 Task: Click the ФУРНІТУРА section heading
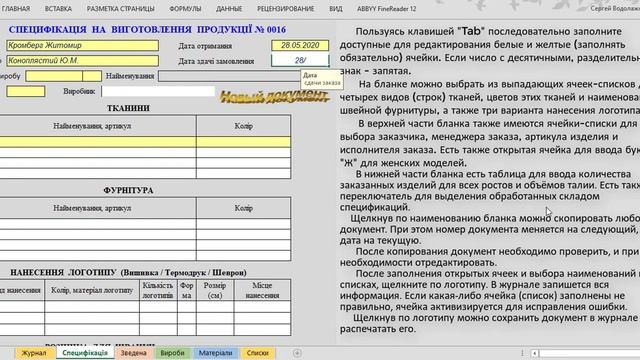pyautogui.click(x=128, y=191)
